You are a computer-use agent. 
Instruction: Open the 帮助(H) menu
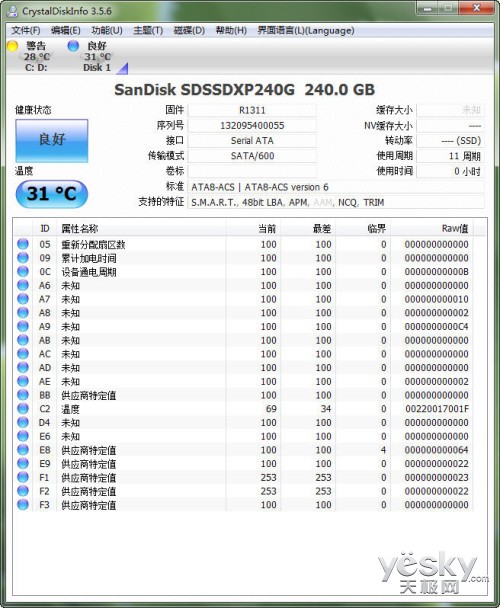[231, 31]
